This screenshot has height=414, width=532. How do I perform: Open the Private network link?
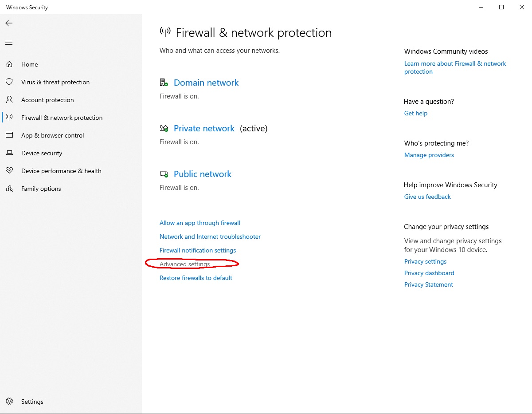pyautogui.click(x=204, y=128)
